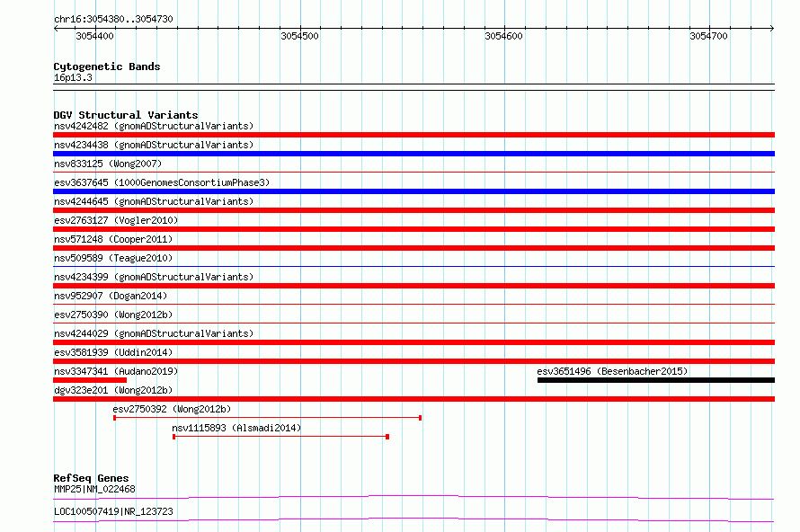Open the esv3651496 (Besenbacher2015) variant label

pos(612,371)
